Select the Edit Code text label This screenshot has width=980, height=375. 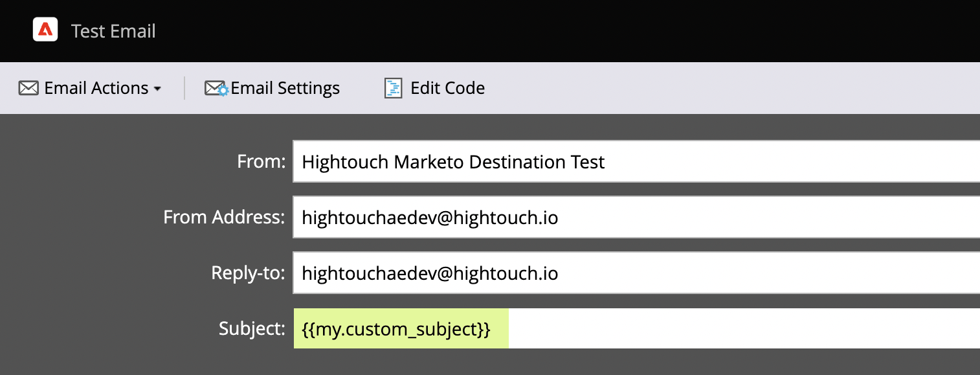[x=447, y=88]
